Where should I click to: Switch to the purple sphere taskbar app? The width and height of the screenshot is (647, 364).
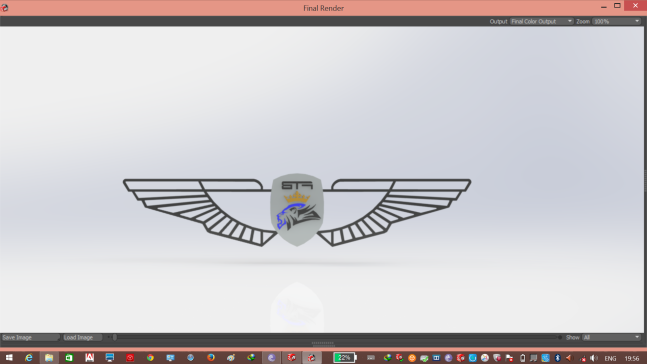tap(271, 358)
